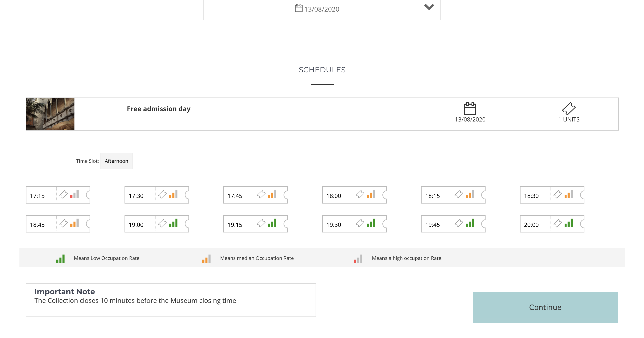Image resolution: width=644 pixels, height=338 pixels.
Task: Click the red occupation bars in 17:15 slot
Action: (x=74, y=194)
